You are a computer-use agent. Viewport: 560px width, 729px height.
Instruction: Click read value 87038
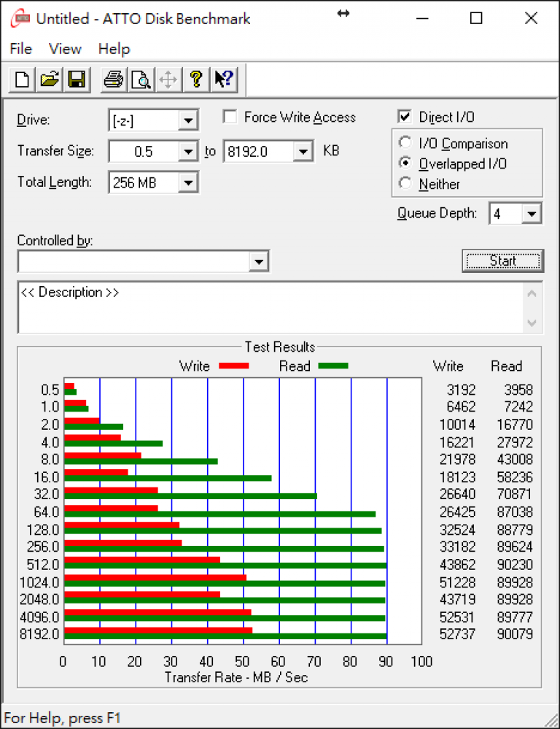click(515, 512)
